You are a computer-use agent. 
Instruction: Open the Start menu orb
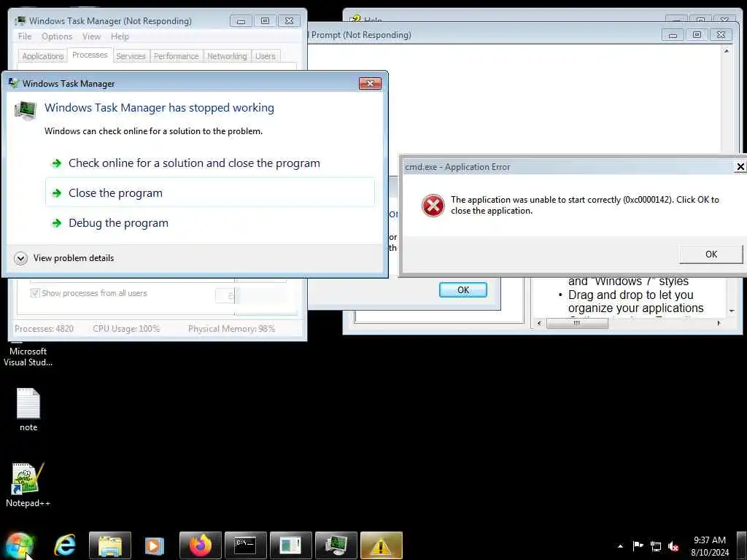19,545
